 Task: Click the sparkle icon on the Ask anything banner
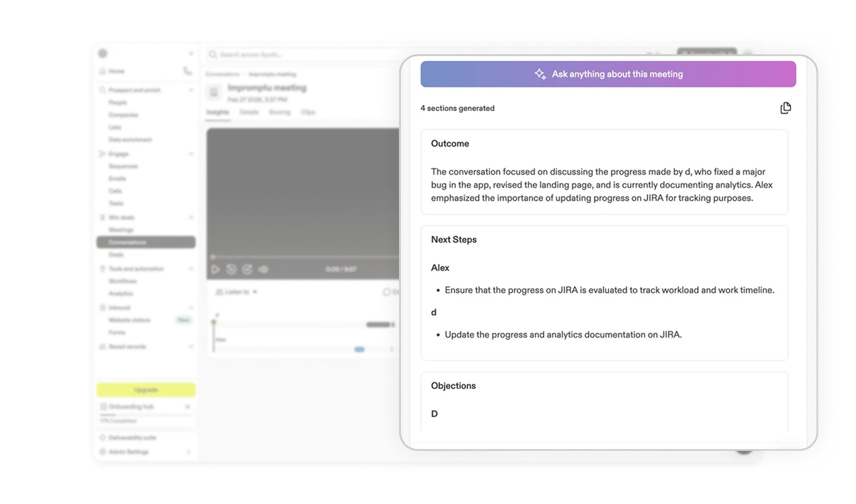click(x=540, y=74)
